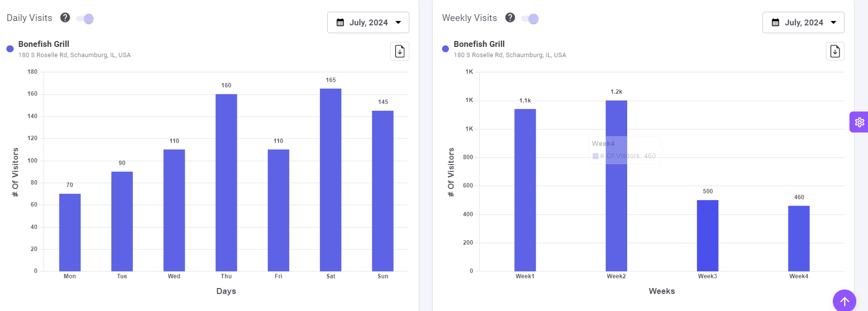This screenshot has height=311, width=868.
Task: Click the Bonefish Grill blue dot in Weekly Visits
Action: pos(445,49)
